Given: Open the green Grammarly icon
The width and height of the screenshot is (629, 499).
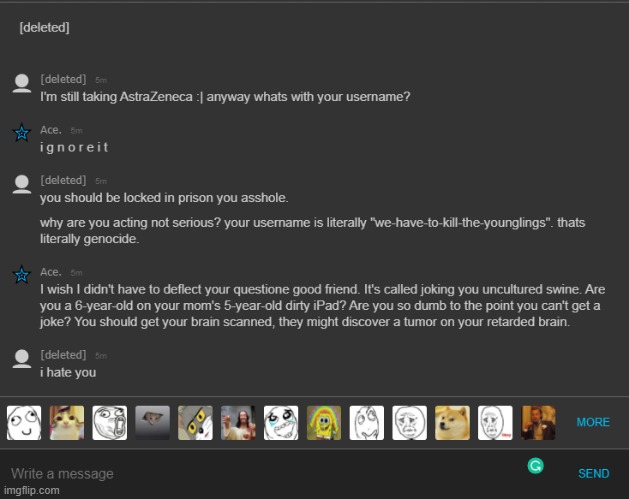Looking at the screenshot, I should (x=536, y=466).
